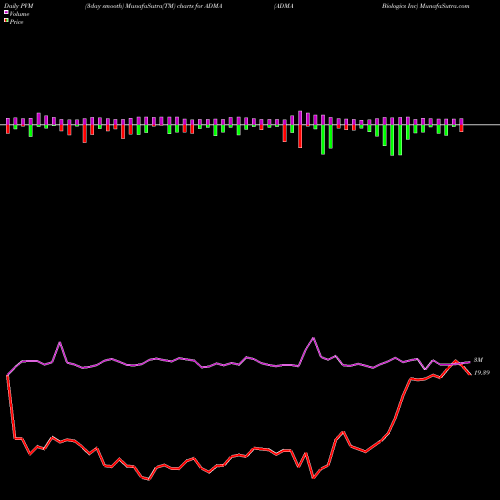The height and width of the screenshot is (500, 500).
Task: Click the longest red bar below the baseline
Action: pyautogui.click(x=300, y=136)
